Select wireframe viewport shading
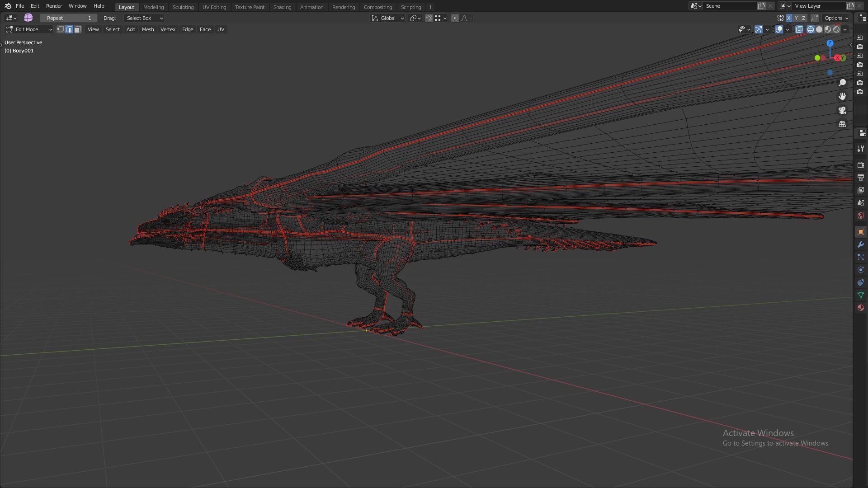The height and width of the screenshot is (488, 868). click(x=811, y=29)
